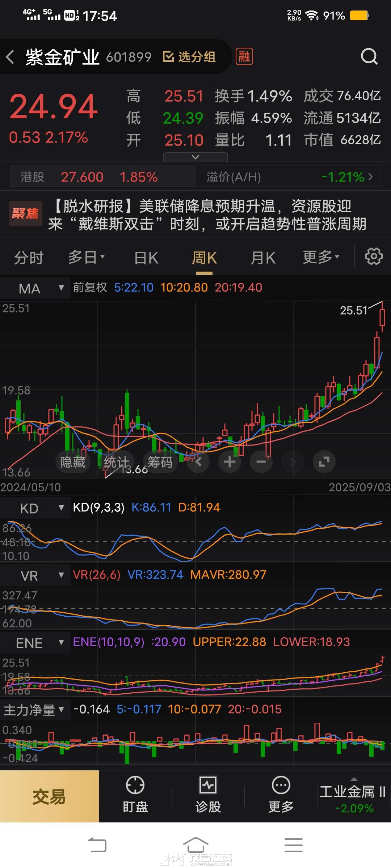Zoom out the K-line chart

click(x=261, y=462)
